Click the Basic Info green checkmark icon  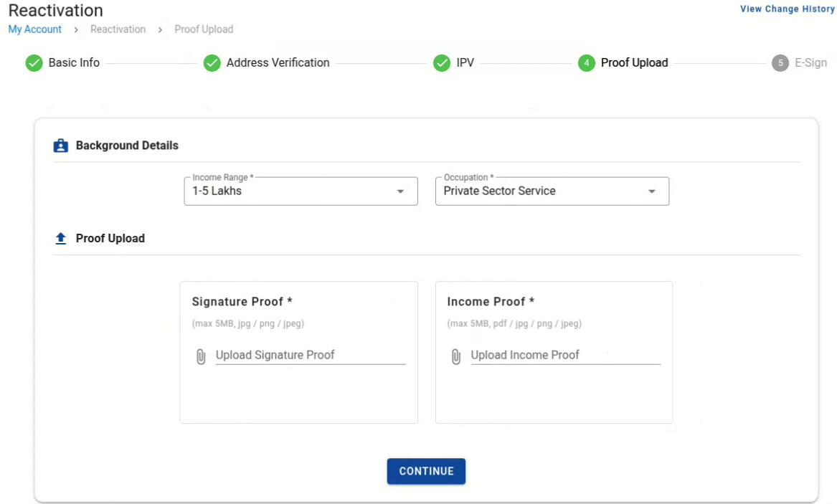coord(34,63)
